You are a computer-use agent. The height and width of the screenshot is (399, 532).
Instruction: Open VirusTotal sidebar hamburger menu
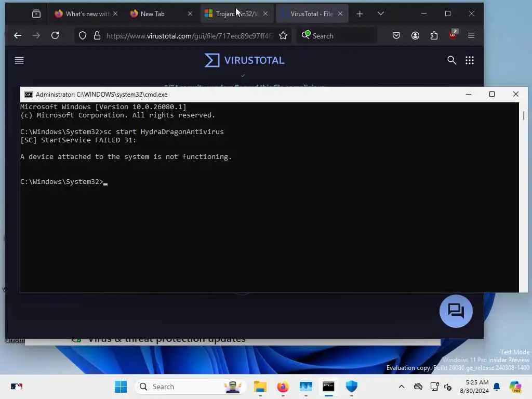pos(19,60)
